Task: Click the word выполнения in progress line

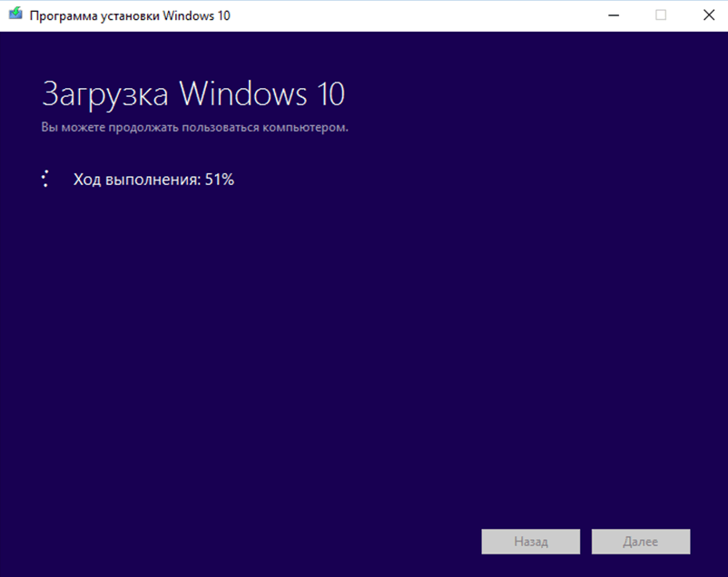Action: tap(152, 180)
